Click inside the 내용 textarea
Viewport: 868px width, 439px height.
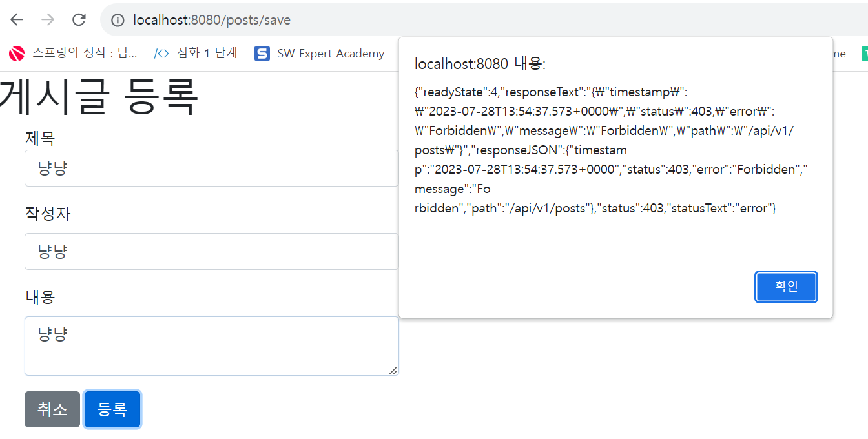pos(211,345)
